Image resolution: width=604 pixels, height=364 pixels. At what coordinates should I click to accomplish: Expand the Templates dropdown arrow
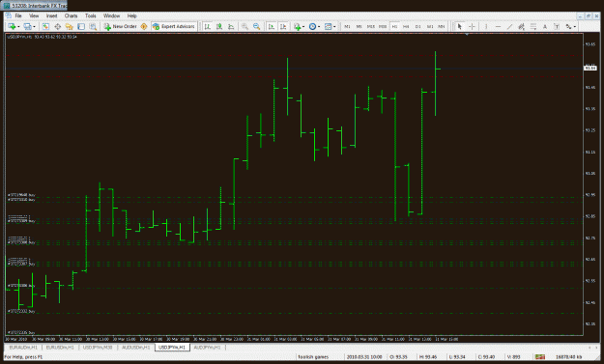(x=334, y=26)
